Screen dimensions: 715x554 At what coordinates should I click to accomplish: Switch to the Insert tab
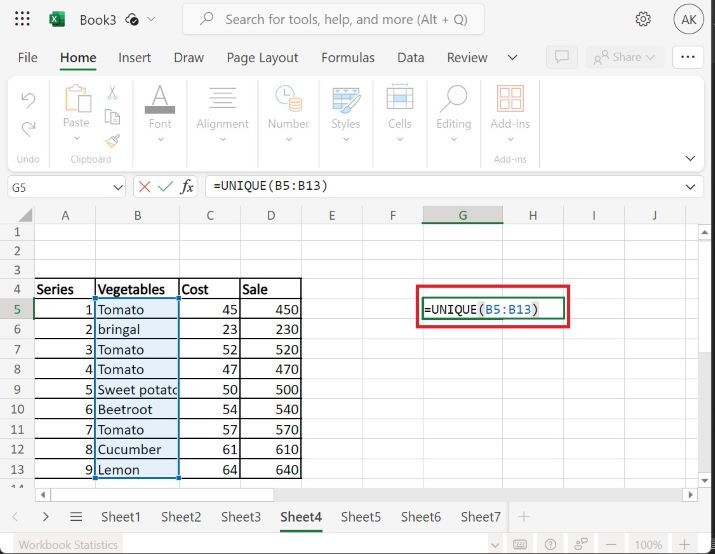pos(135,57)
